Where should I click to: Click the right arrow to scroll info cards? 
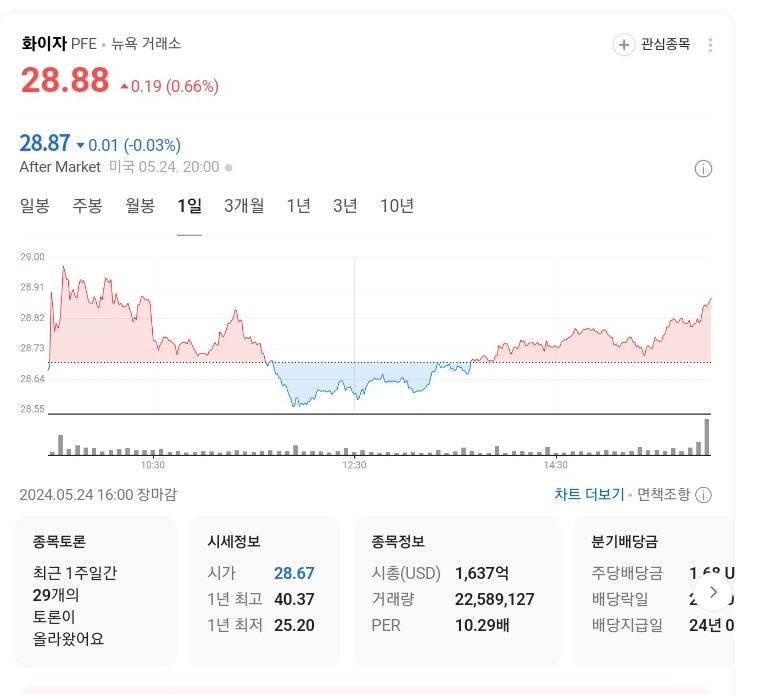[x=713, y=592]
